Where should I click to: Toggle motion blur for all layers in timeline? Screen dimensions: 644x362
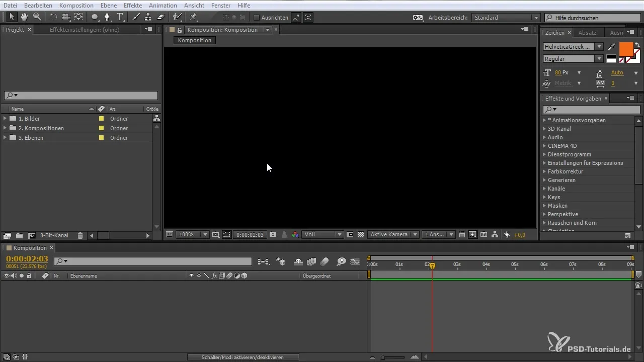click(325, 261)
